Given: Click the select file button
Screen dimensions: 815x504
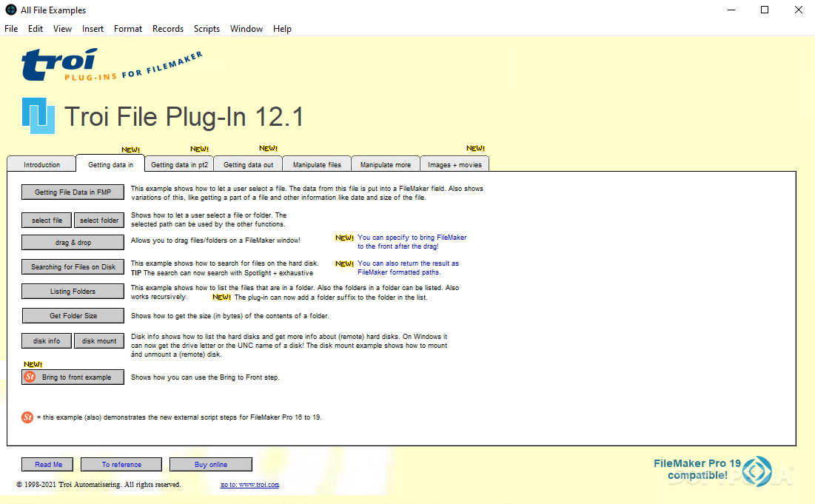Looking at the screenshot, I should (x=47, y=220).
